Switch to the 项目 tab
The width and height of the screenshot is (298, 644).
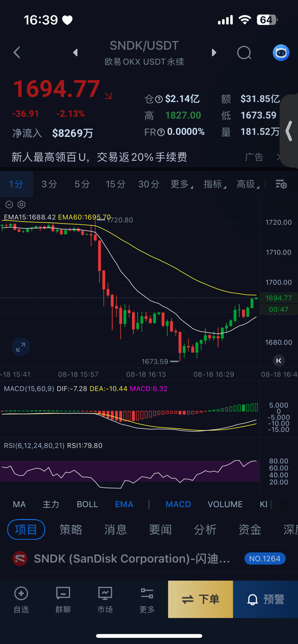[26, 529]
